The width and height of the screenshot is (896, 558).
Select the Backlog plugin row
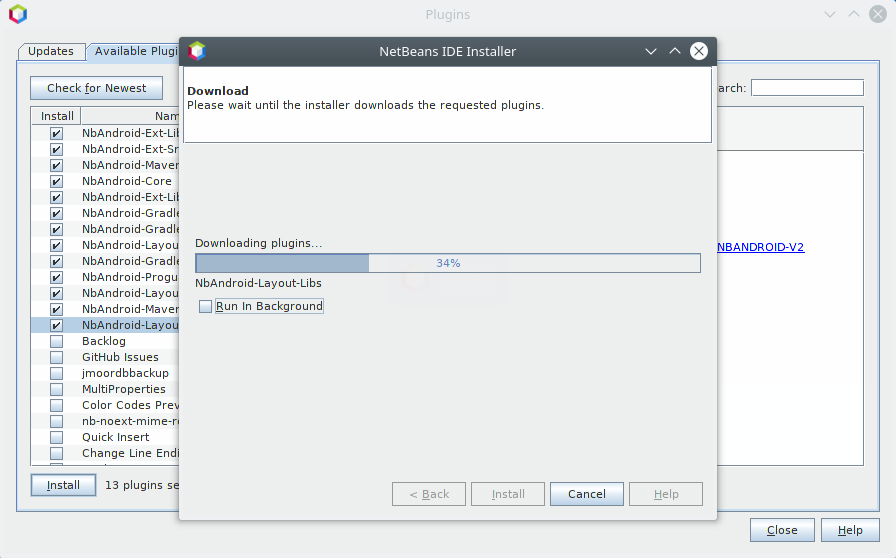click(x=106, y=341)
